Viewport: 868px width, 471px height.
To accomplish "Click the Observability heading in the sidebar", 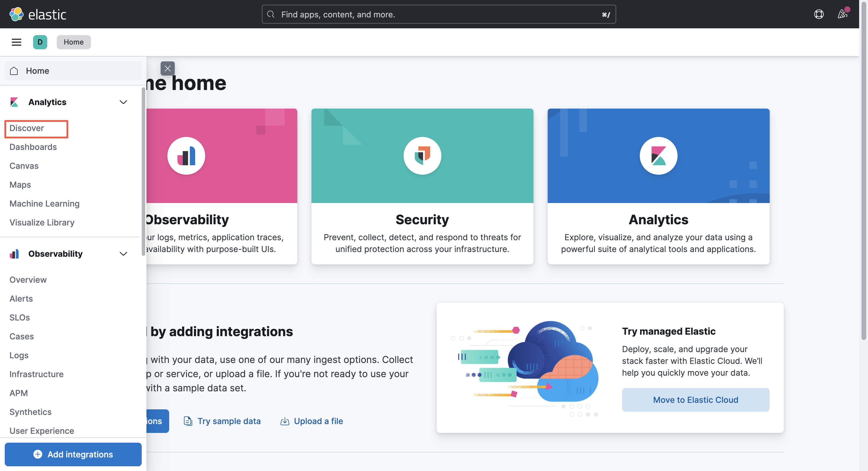I will point(55,254).
